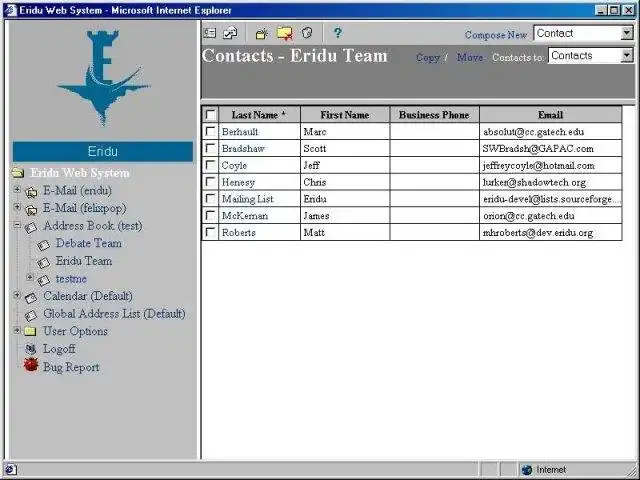Click the delete folder icon with red X
Viewport: 640px width, 480px height.
point(285,33)
